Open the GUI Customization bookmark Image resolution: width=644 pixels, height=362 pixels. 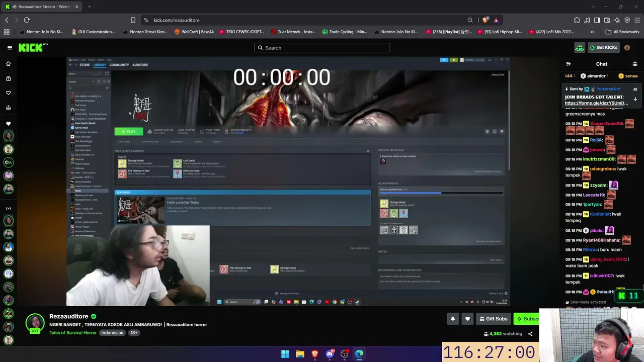click(93, 32)
